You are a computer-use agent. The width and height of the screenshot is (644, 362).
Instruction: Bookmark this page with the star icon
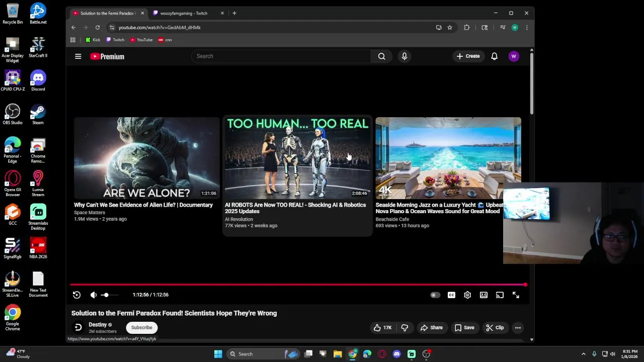[x=450, y=28]
